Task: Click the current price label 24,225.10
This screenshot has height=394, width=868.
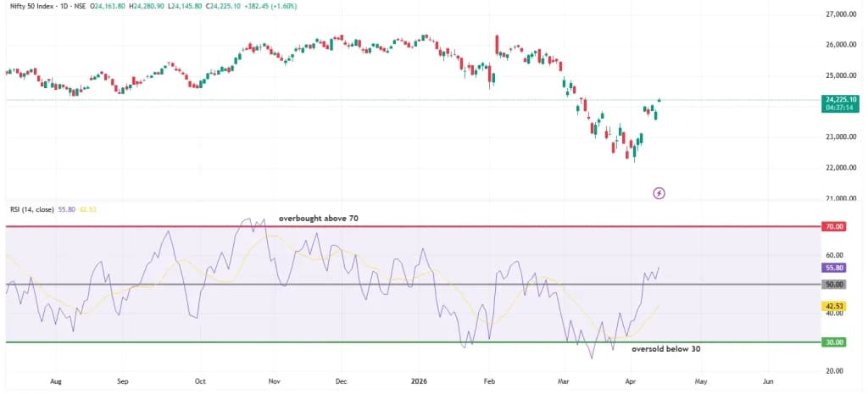Action: point(840,99)
